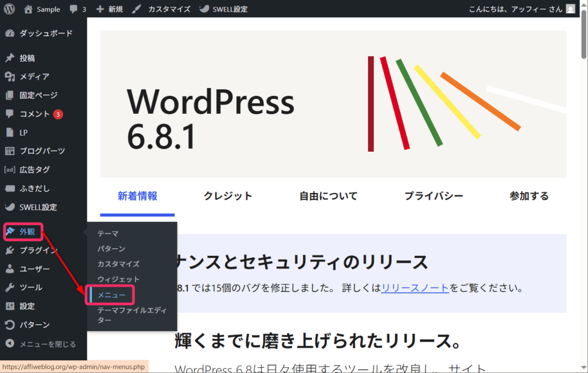Click こんにちは、アッフィー さん account greeting
Screen dimensions: 588x373
(516, 9)
